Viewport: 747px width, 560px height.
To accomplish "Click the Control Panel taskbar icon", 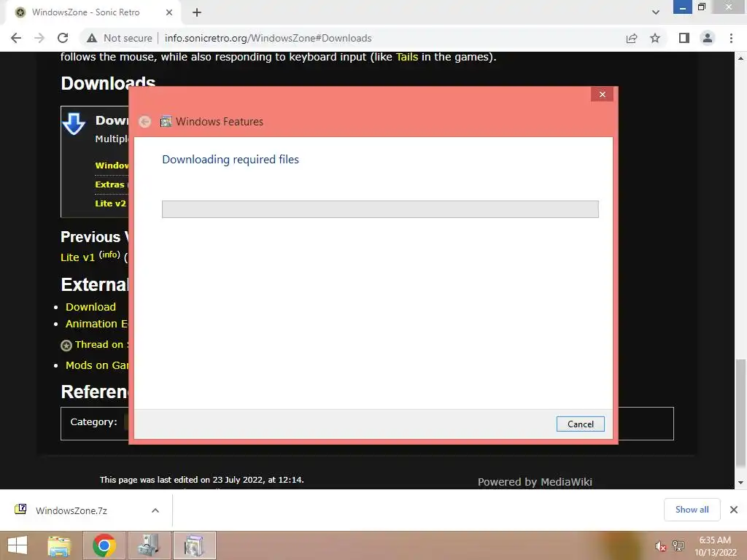I will (149, 545).
